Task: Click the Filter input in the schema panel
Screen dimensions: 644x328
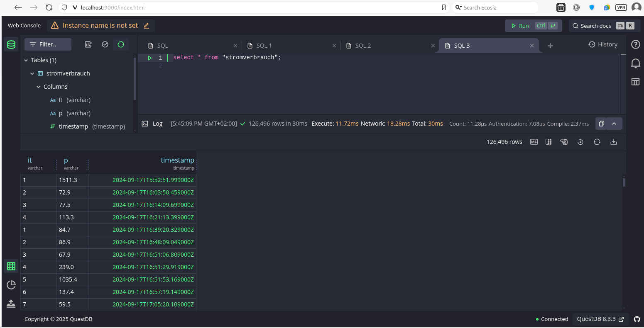Action: click(x=48, y=44)
